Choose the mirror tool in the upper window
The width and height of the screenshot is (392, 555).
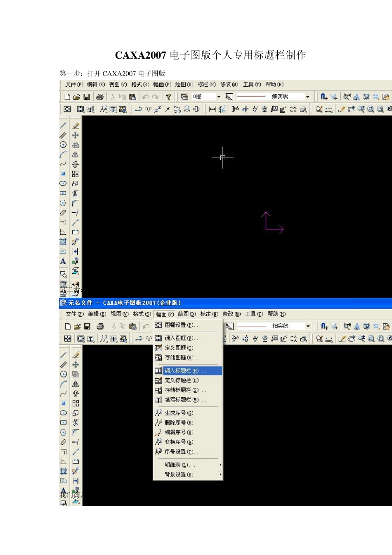75,155
